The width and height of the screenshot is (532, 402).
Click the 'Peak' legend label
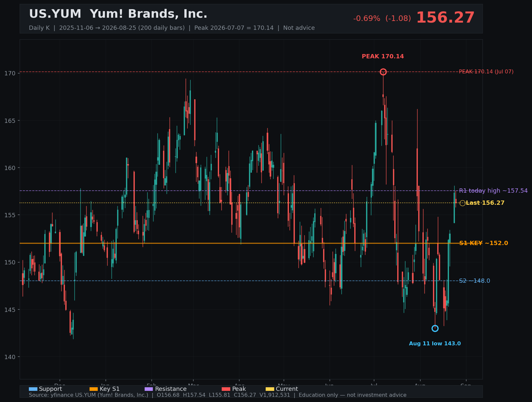pos(239,389)
